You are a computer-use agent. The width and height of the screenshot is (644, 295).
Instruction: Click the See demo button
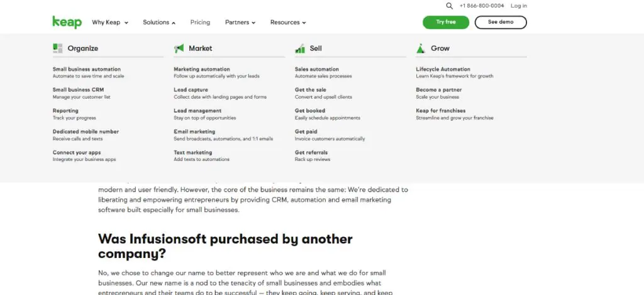[501, 22]
